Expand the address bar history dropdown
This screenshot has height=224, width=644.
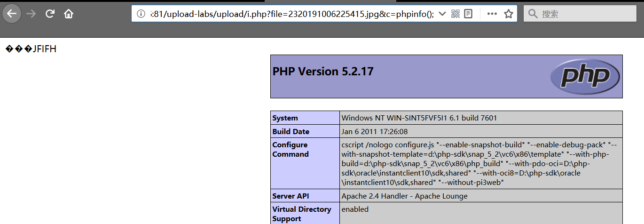point(442,14)
